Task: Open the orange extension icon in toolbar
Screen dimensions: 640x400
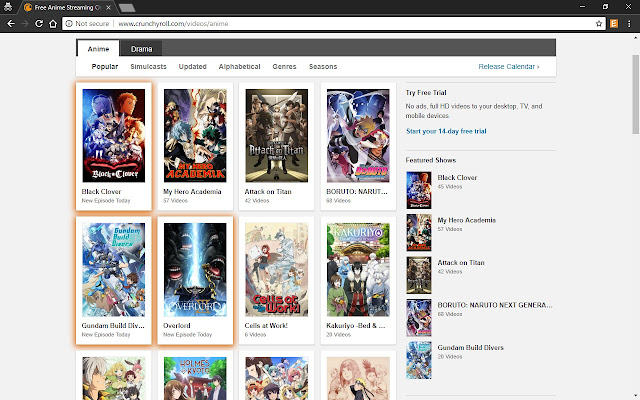Action: 614,24
